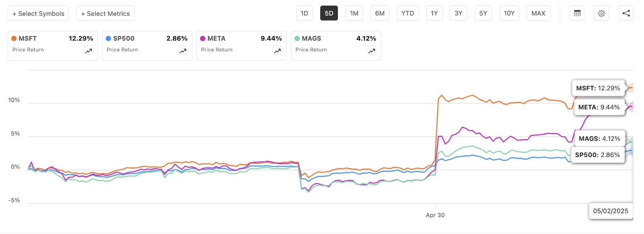Click the MSFT symbol name
The image size is (644, 234).
coord(28,39)
